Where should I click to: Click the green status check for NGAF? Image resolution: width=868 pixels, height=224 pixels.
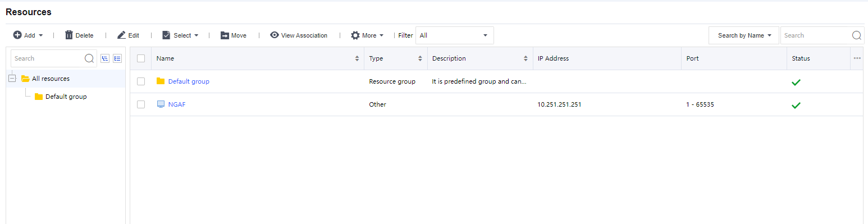pyautogui.click(x=796, y=105)
